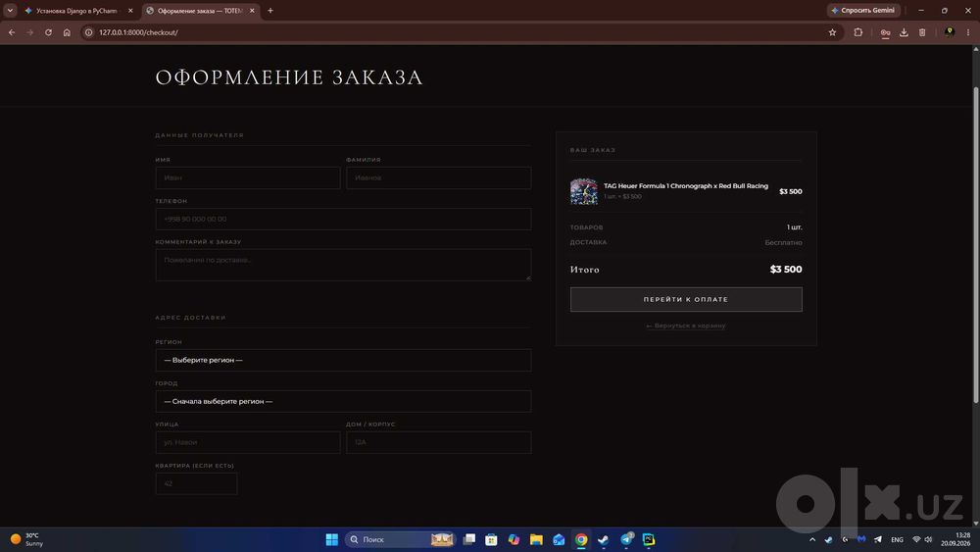Click the Комментарий к заказу textarea

tap(343, 265)
